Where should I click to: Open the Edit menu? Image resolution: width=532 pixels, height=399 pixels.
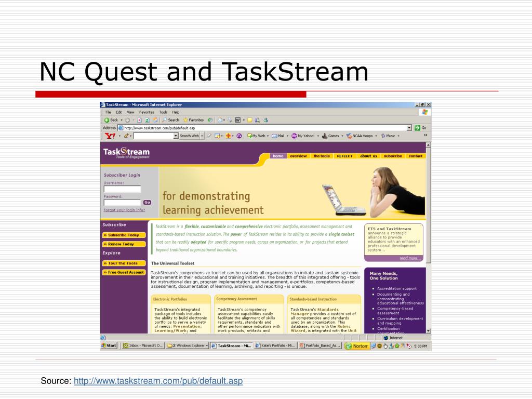click(x=119, y=112)
